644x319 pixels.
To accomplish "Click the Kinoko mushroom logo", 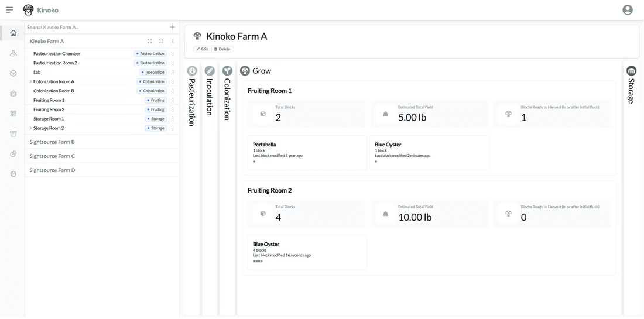I will click(x=28, y=9).
